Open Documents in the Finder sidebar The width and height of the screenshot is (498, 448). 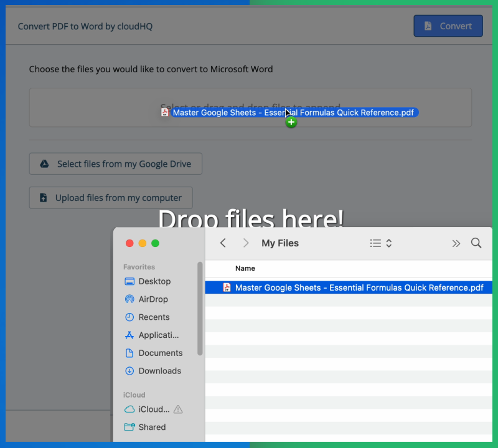coord(153,353)
